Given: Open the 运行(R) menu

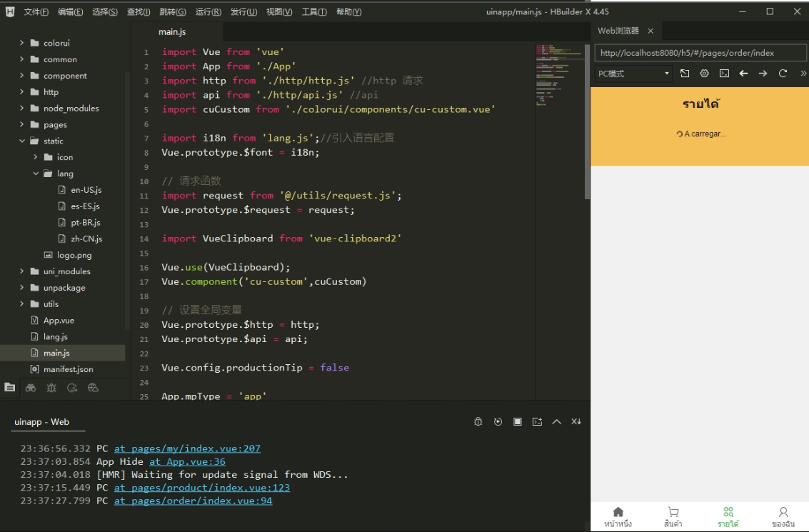Looking at the screenshot, I should click(x=208, y=12).
